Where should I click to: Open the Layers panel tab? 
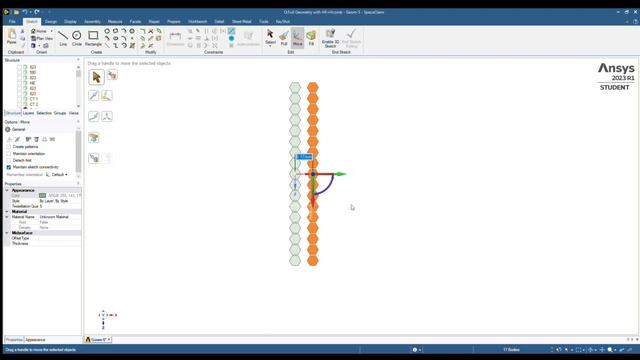[x=28, y=113]
